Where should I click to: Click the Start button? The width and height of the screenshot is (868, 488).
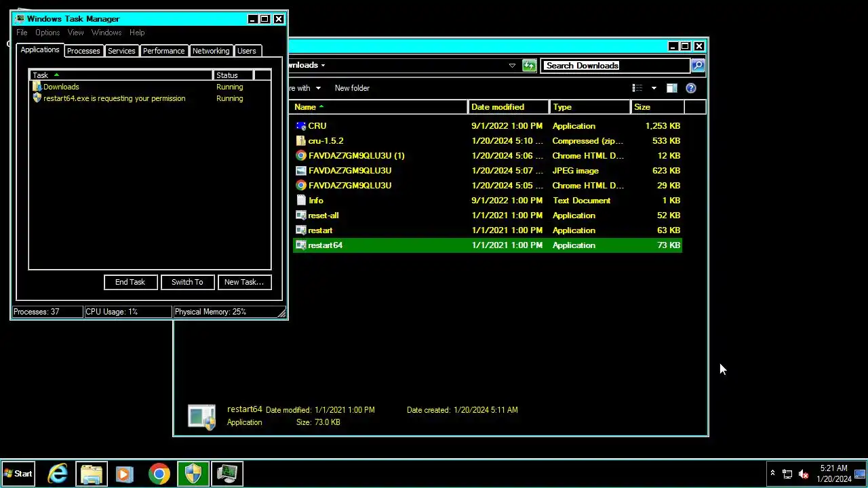pos(18,474)
